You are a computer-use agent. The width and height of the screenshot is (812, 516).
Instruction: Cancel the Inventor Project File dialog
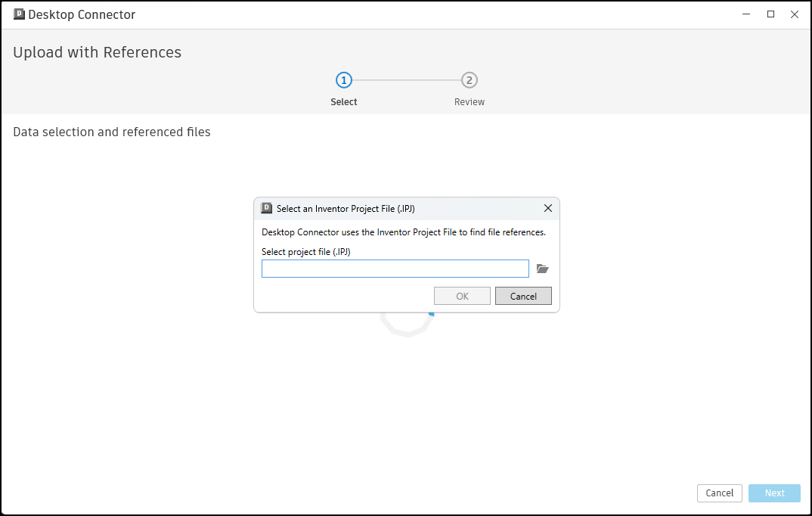point(523,296)
